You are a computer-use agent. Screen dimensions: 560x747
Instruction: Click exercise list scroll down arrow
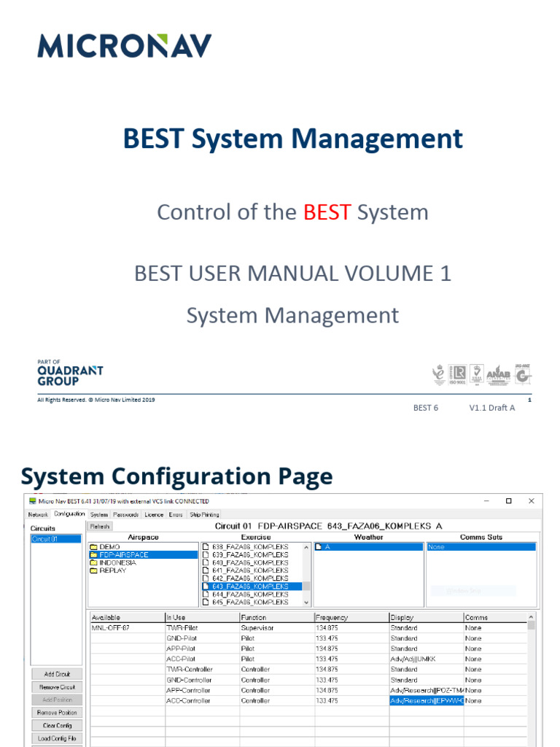(x=306, y=602)
